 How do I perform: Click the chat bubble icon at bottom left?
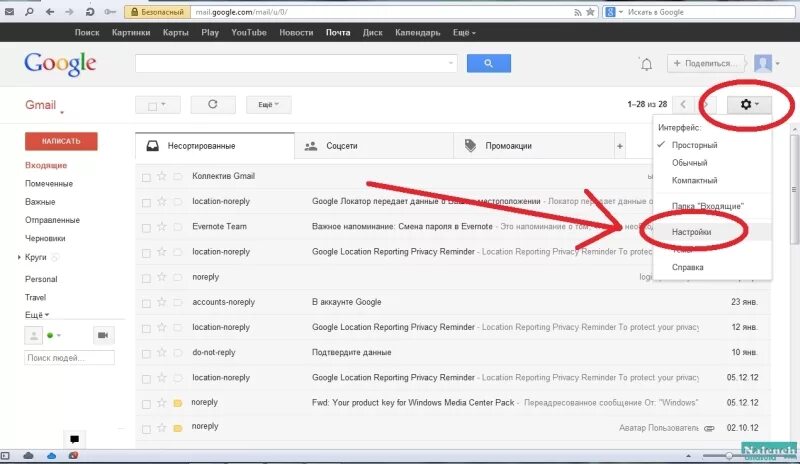pos(74,439)
